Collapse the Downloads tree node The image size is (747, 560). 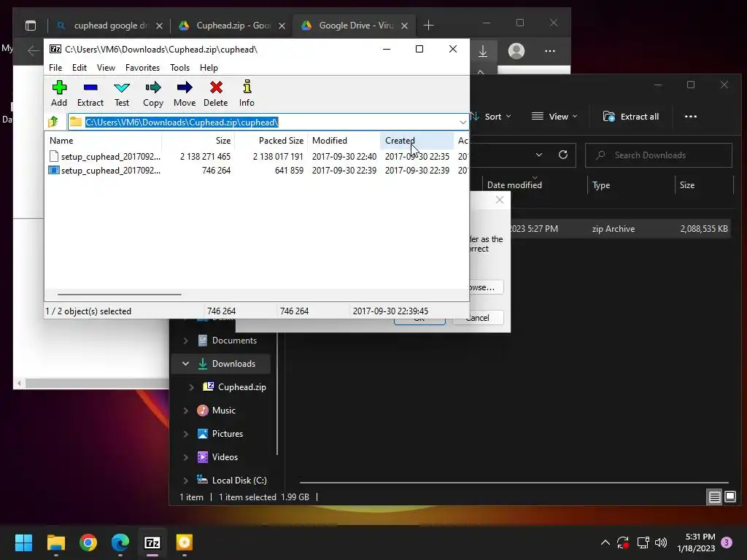pyautogui.click(x=186, y=364)
